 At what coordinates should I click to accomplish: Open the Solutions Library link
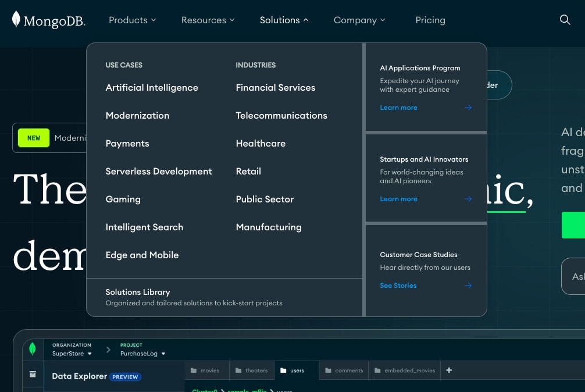pos(138,292)
